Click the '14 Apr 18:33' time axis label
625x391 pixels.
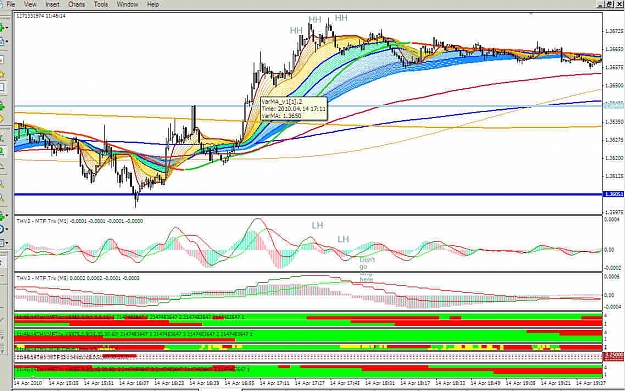tap(450, 383)
